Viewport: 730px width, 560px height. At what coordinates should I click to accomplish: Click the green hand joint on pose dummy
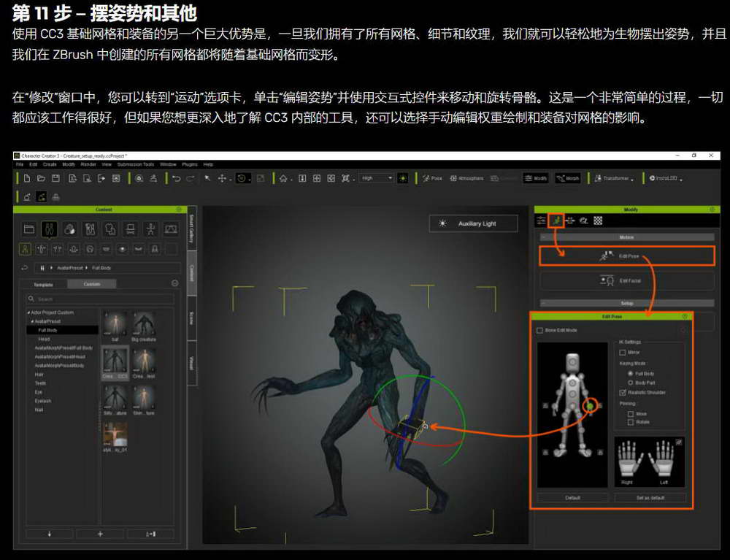(x=591, y=407)
